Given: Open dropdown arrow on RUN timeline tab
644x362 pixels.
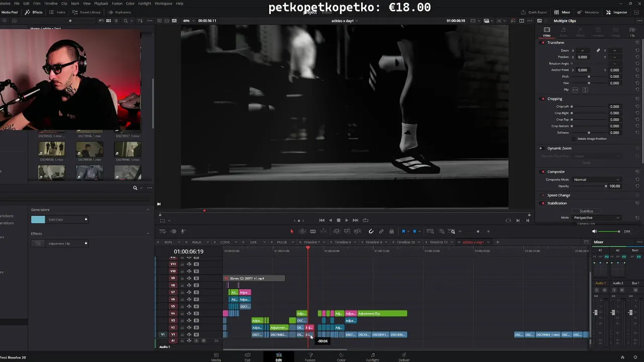Looking at the screenshot, I should (x=179, y=242).
